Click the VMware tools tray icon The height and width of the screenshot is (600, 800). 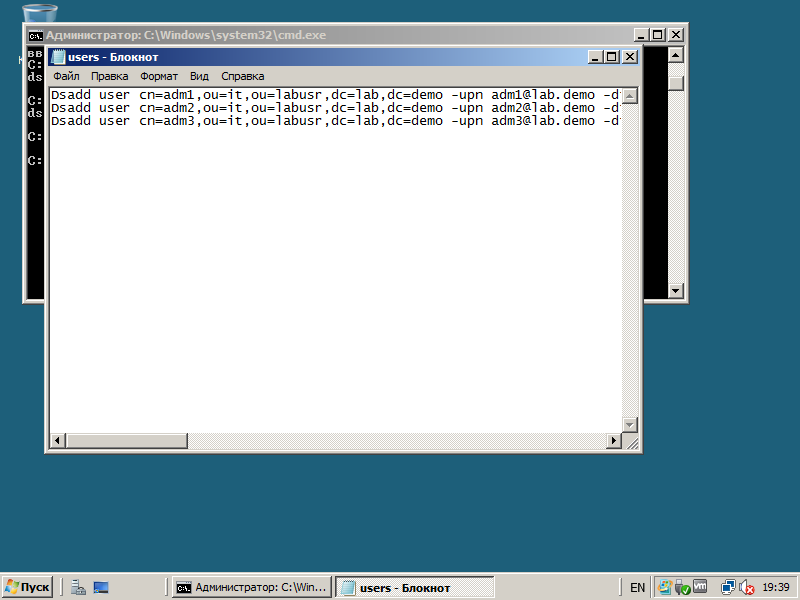coord(700,587)
